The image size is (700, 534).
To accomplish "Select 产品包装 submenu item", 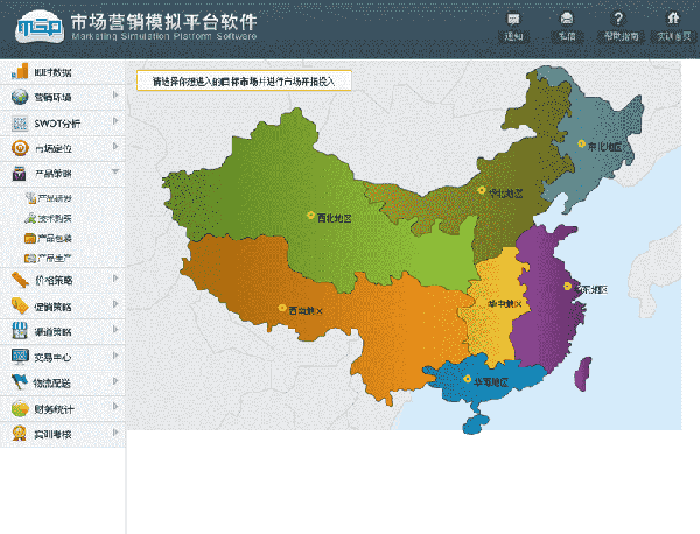I will click(54, 238).
